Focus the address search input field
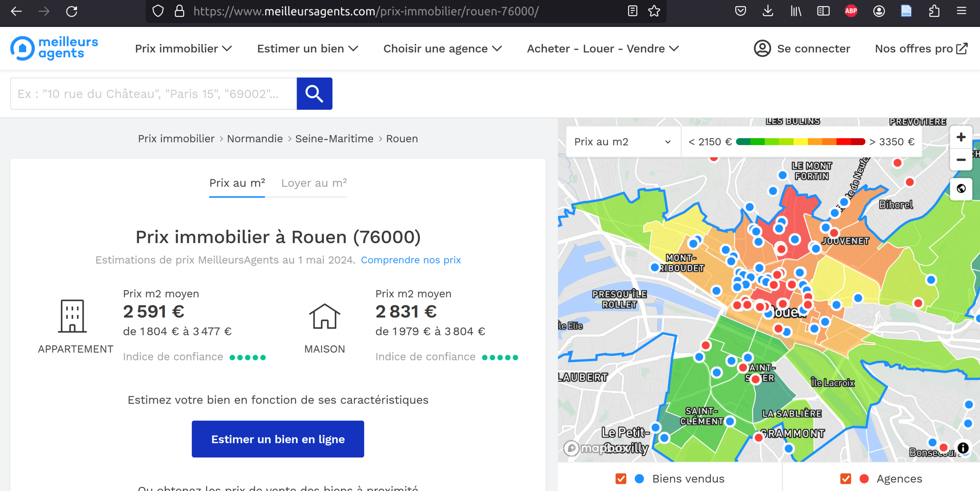Screen dimensions: 980x491 coord(153,94)
